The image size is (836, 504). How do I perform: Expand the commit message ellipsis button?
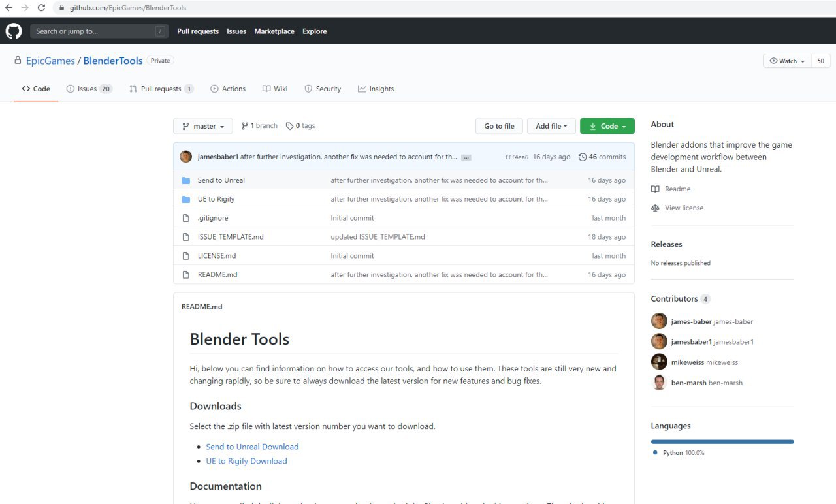pos(466,157)
